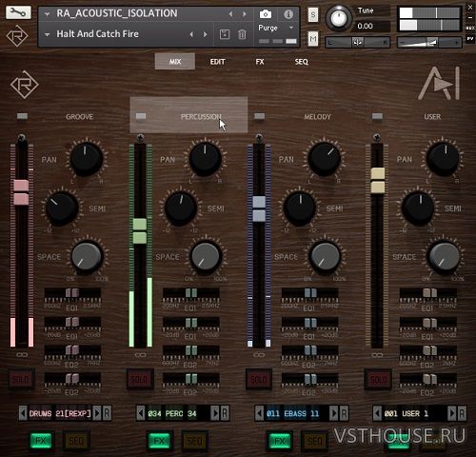Click the R randomize button next to DRUMS 21
Screen dimensions: 476x457
[x=107, y=413]
